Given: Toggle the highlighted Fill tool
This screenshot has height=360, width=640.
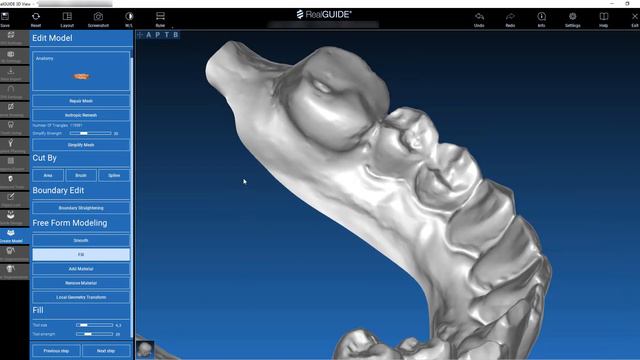Looking at the screenshot, I should tap(81, 254).
